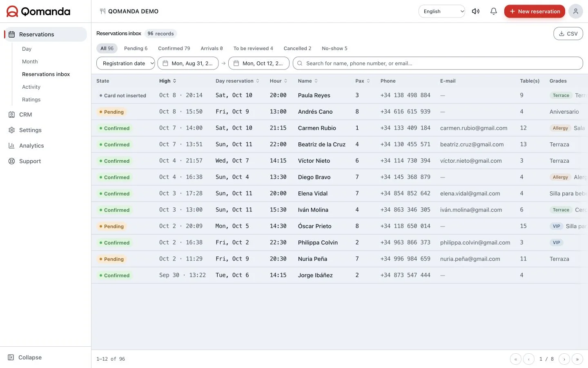Screen dimensions: 588x368
Task: Open end date picker Mon, Oct 12
Action: [x=259, y=63]
